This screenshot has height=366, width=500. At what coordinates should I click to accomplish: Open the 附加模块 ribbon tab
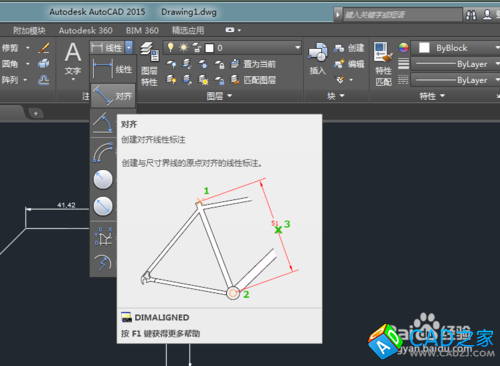tap(29, 31)
